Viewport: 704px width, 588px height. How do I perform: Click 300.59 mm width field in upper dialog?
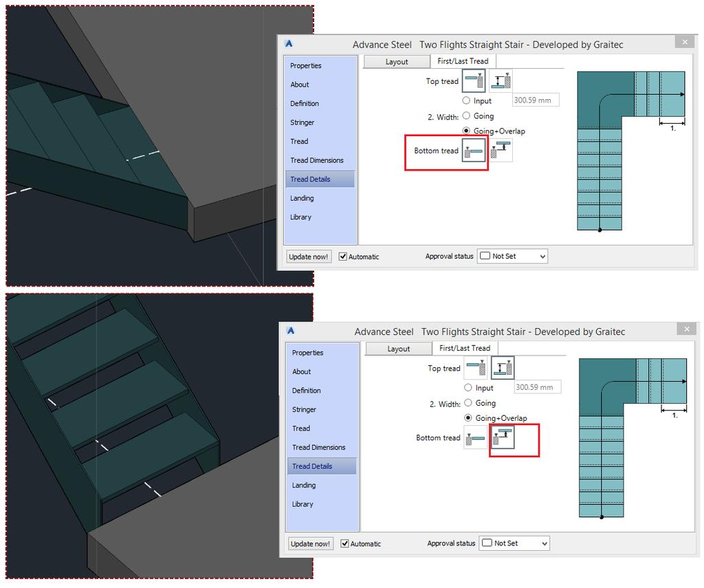coord(535,100)
